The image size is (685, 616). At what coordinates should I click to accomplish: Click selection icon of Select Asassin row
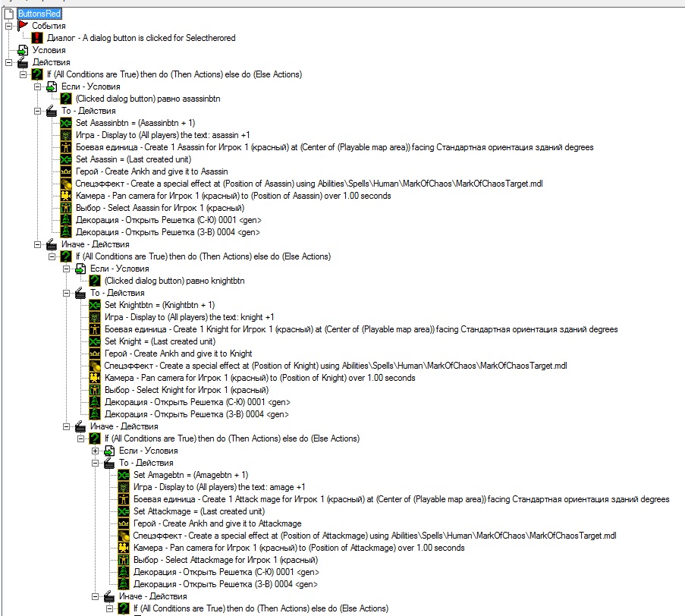point(66,208)
